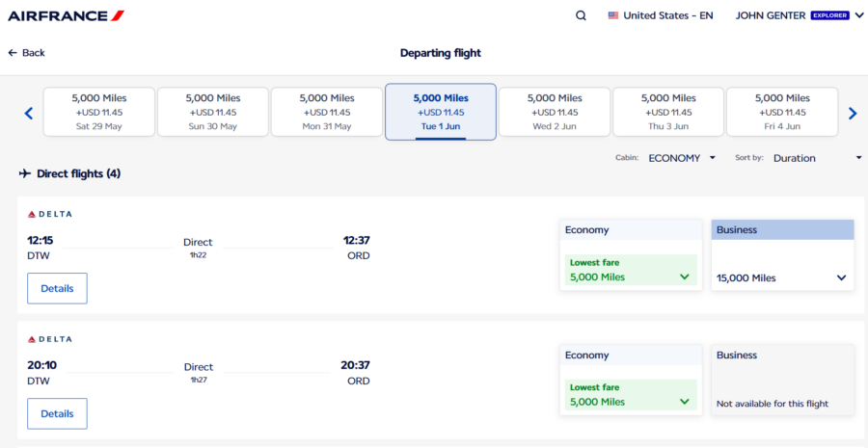Show later dates with right arrow
The height and width of the screenshot is (448, 868).
[x=853, y=114]
